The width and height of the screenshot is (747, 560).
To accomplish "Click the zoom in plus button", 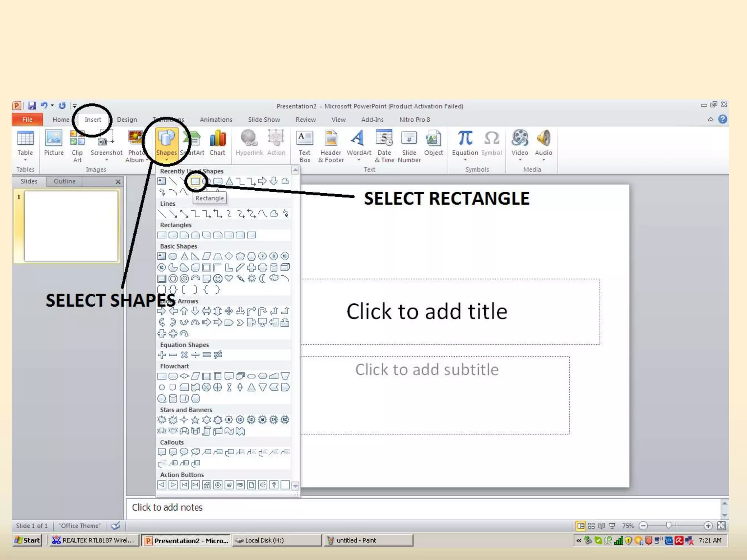I will (708, 526).
